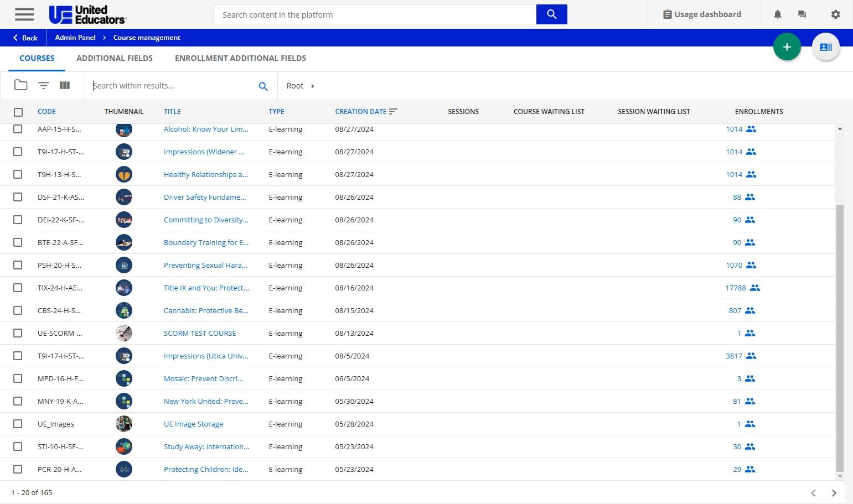Click the search magnifier inside the results bar
The width and height of the screenshot is (853, 504).
point(263,86)
